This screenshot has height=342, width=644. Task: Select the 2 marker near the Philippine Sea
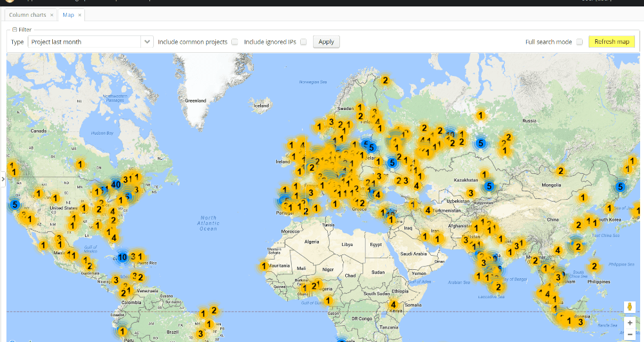(594, 267)
